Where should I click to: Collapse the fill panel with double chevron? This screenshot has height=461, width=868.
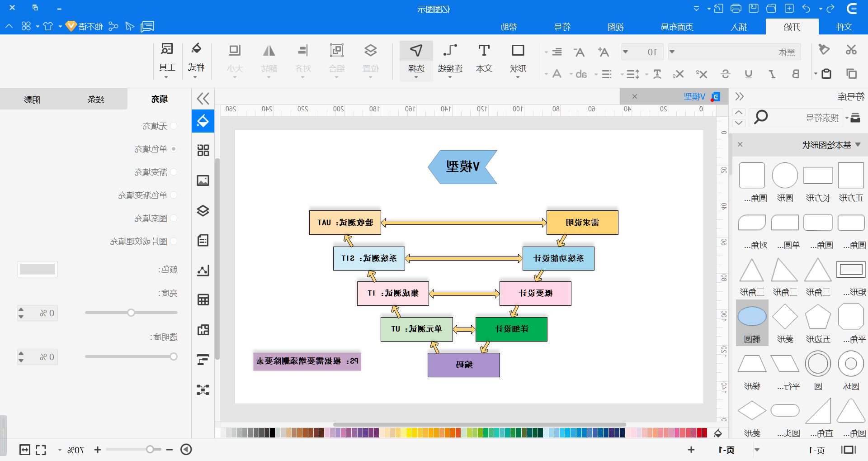pos(203,99)
